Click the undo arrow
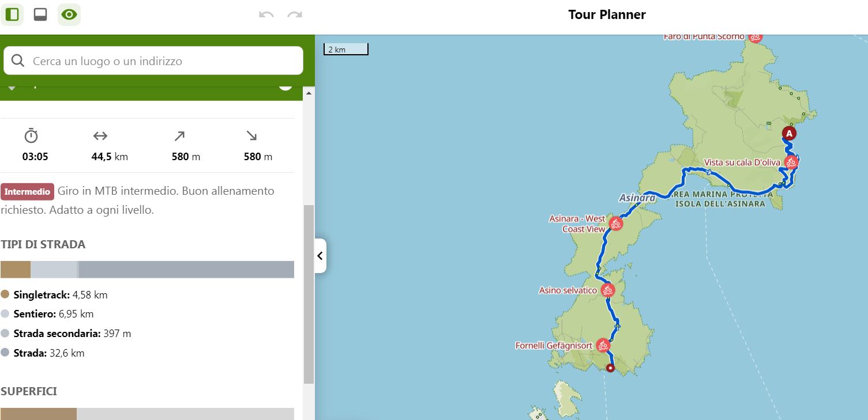 pos(266,14)
